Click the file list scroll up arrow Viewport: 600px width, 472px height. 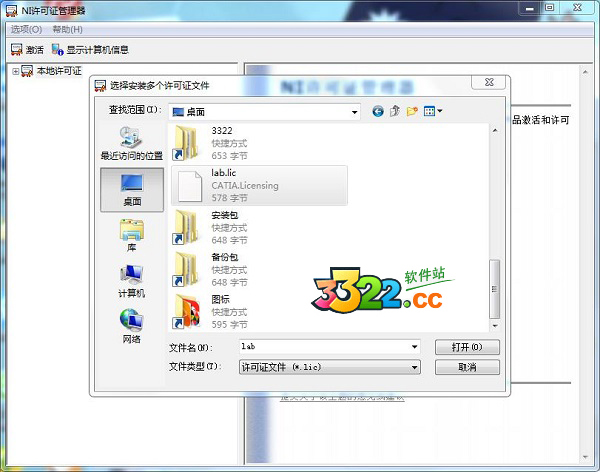[x=495, y=131]
